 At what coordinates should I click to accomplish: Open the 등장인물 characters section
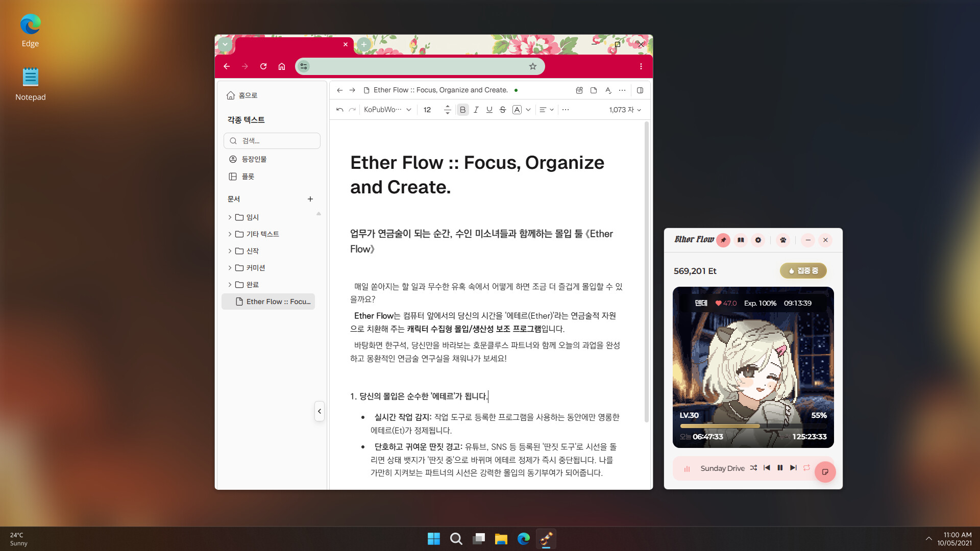point(248,159)
